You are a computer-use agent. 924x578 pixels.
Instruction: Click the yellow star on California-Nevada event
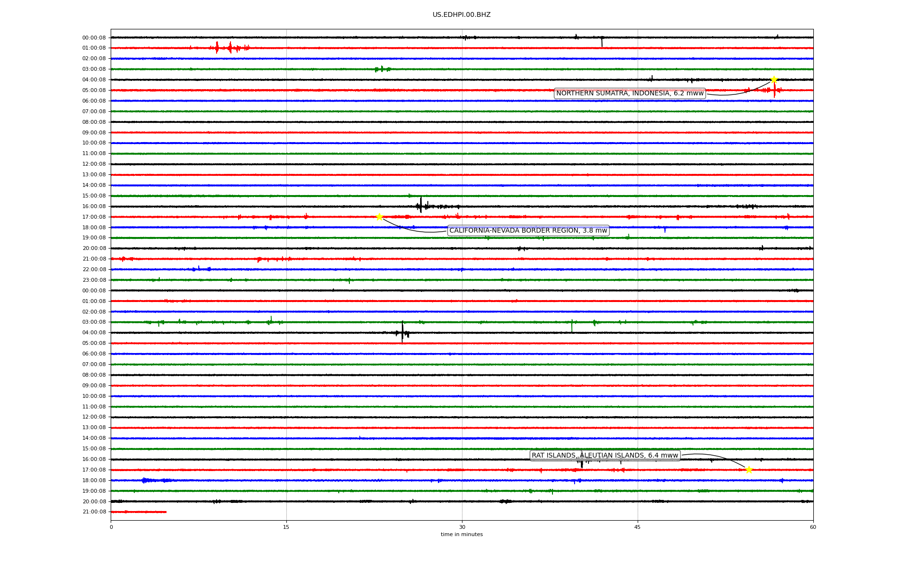379,217
